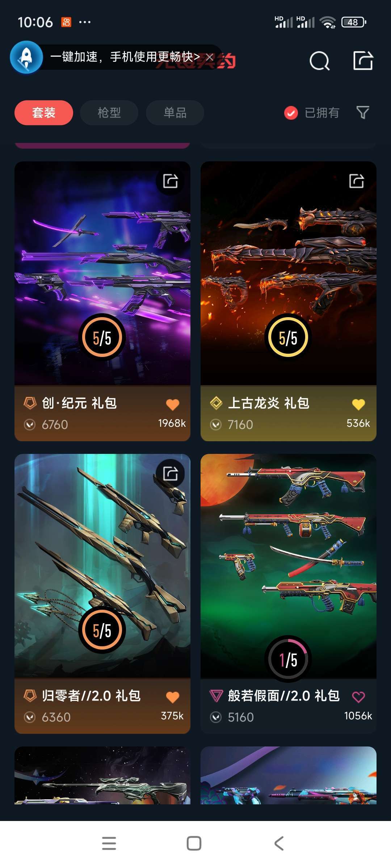
Task: Open the search magnifier icon
Action: click(320, 61)
